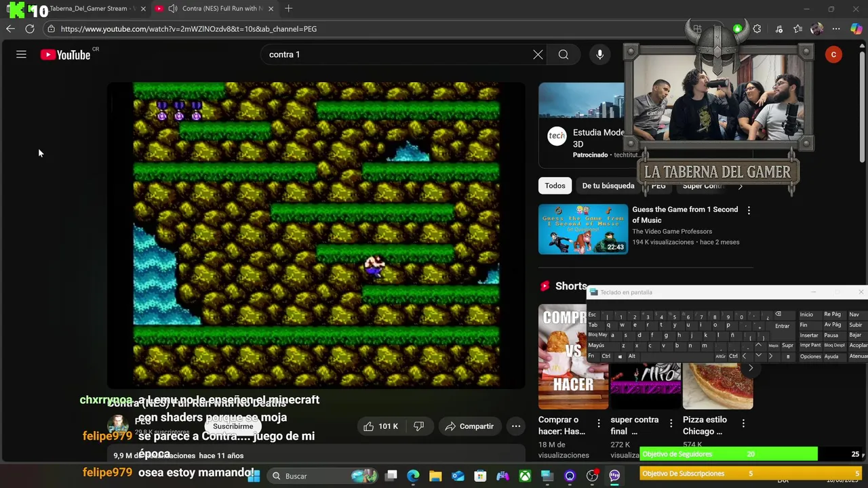Viewport: 868px width, 488px height.
Task: Open The Video Game Professors channel
Action: click(672, 231)
